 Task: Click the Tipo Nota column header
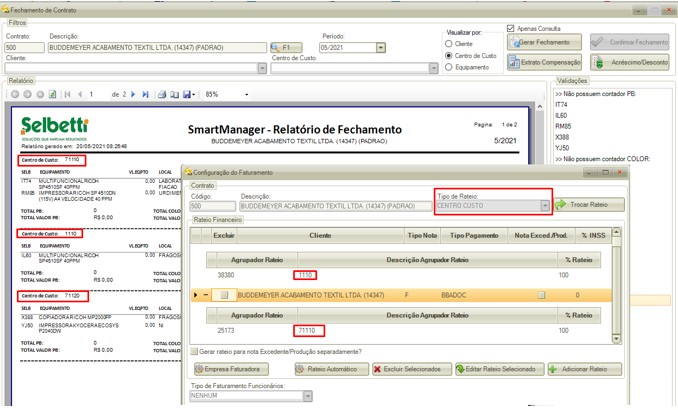(x=422, y=235)
